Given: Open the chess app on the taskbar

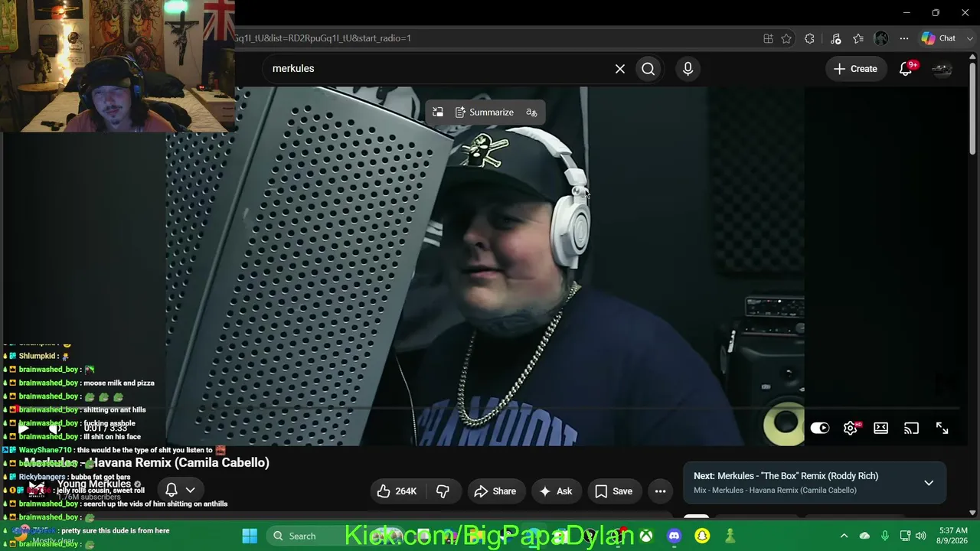Looking at the screenshot, I should pyautogui.click(x=730, y=536).
